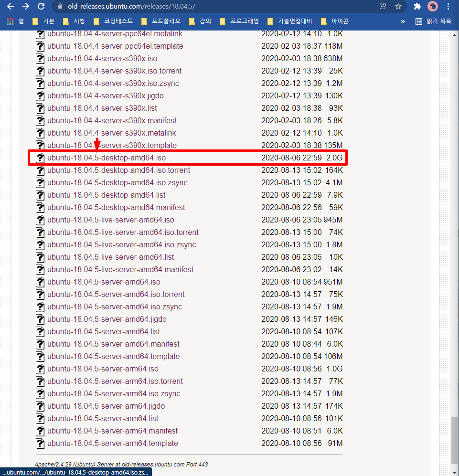Open ubuntu-18.04.4-server-ppc64el.template link
The width and height of the screenshot is (459, 476).
tap(115, 46)
